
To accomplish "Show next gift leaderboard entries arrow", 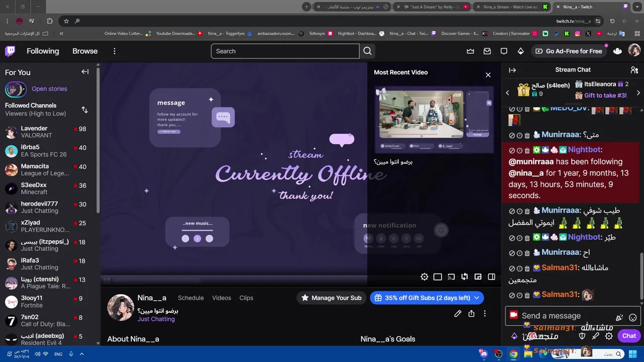I will pos(638,93).
